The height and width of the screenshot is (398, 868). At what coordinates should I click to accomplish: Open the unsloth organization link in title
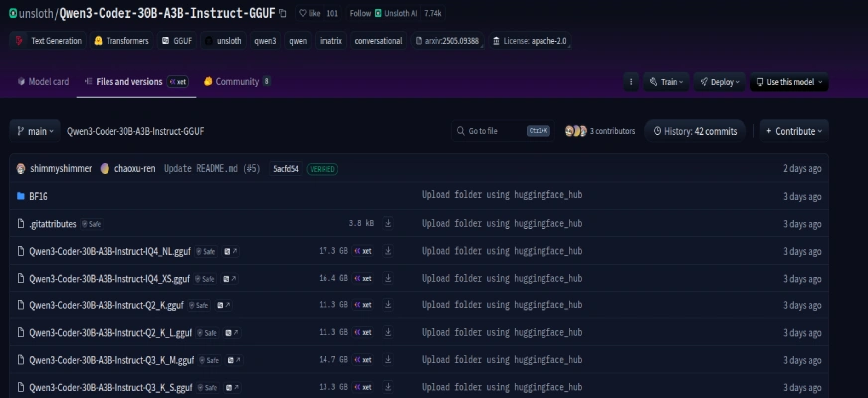pyautogui.click(x=35, y=14)
